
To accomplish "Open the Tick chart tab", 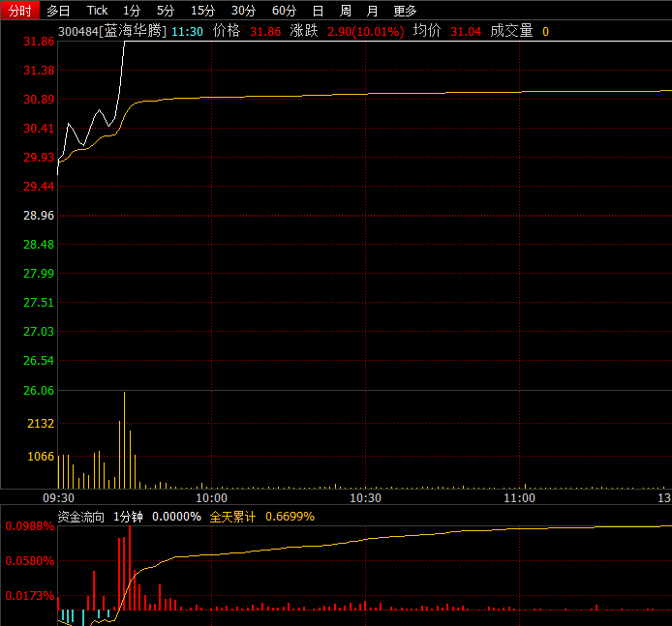I will click(x=97, y=11).
